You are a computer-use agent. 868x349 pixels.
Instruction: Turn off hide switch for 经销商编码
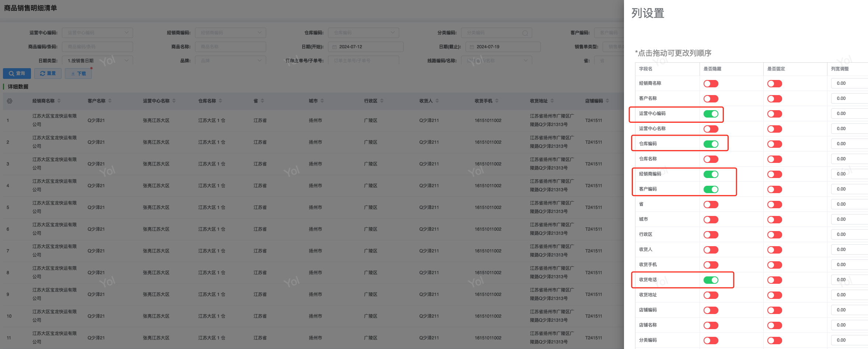pyautogui.click(x=711, y=174)
